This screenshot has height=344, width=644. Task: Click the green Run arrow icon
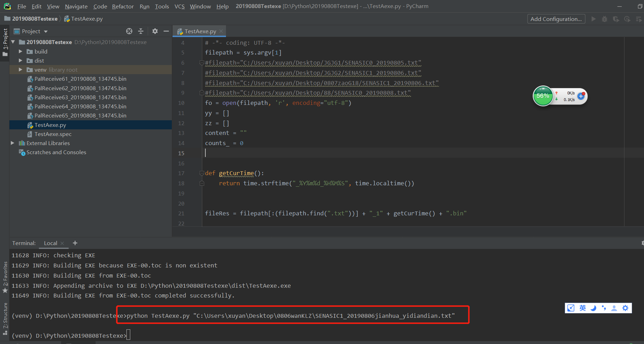(593, 19)
